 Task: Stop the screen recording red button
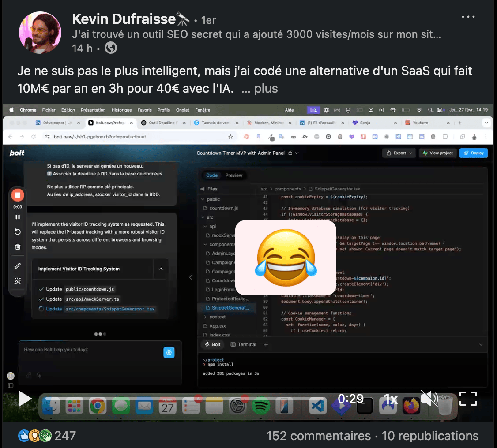18,195
